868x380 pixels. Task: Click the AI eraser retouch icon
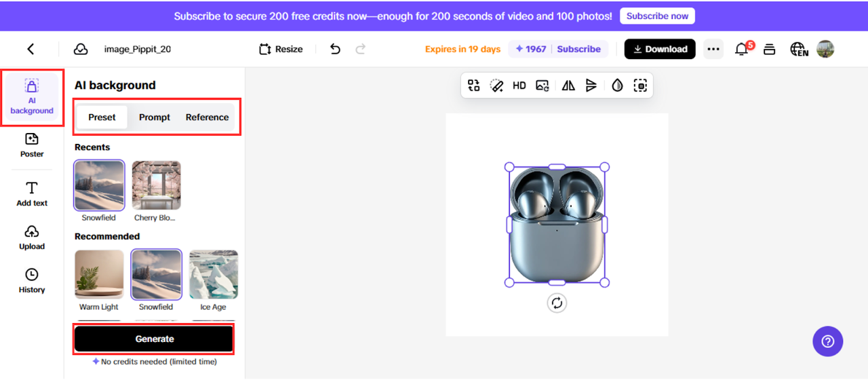(x=496, y=85)
